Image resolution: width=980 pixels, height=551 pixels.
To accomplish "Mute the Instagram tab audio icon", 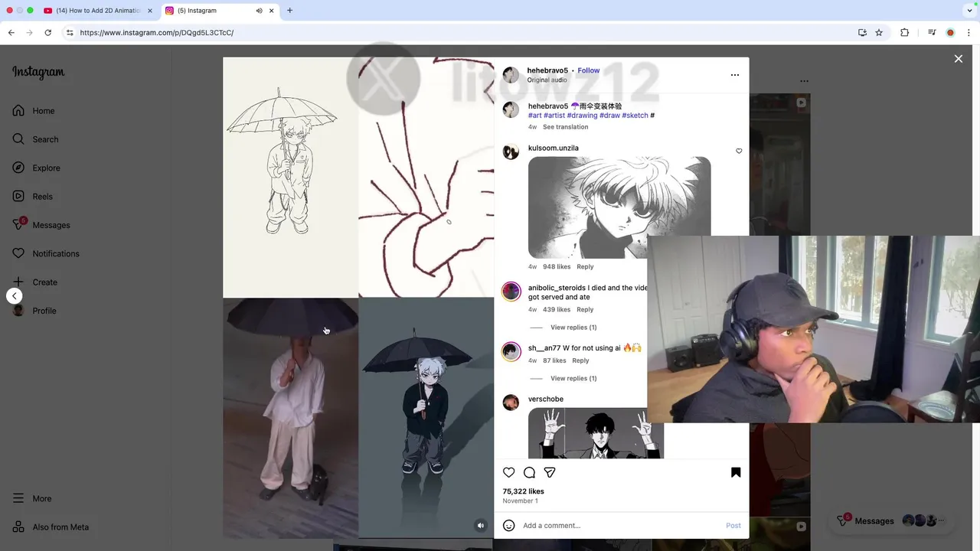I will (259, 11).
